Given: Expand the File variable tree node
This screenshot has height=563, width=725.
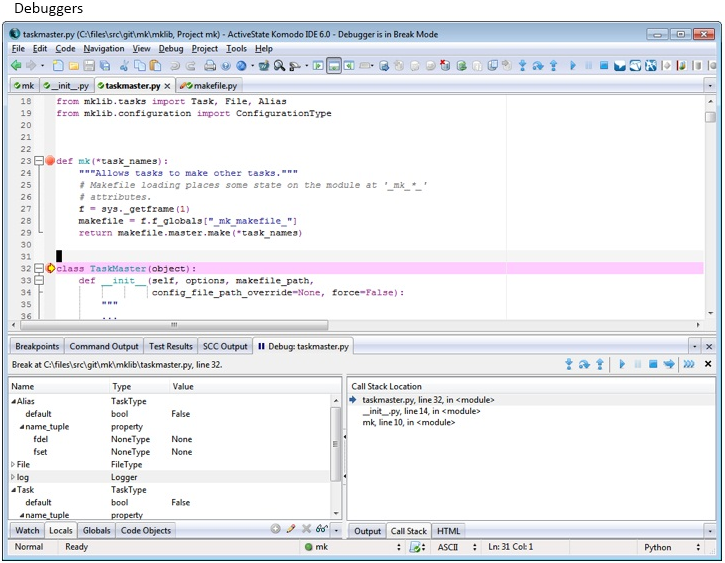Looking at the screenshot, I should pos(13,465).
